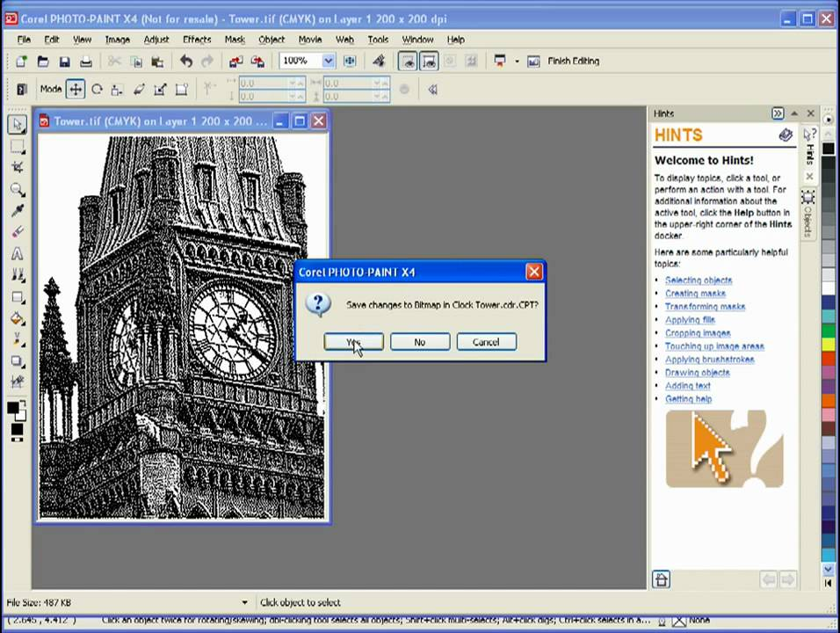Select the Red-eye Removal tool

18,275
